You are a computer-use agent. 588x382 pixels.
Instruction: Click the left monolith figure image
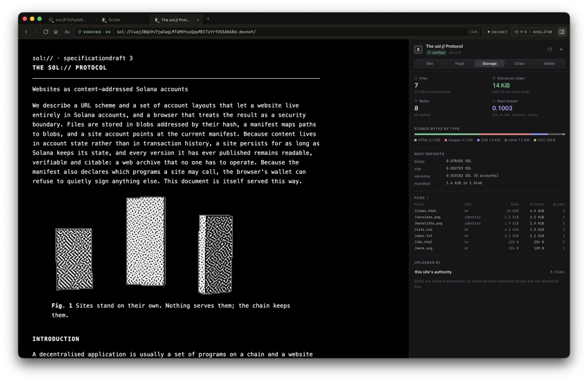(x=74, y=259)
